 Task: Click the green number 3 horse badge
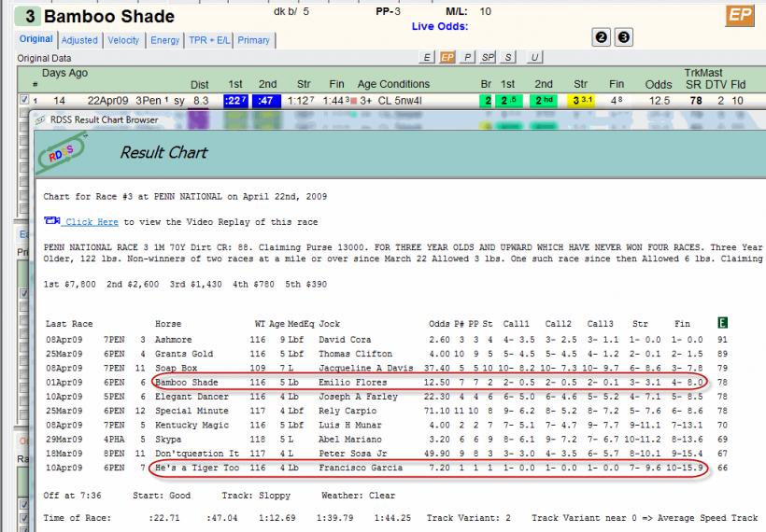click(26, 16)
